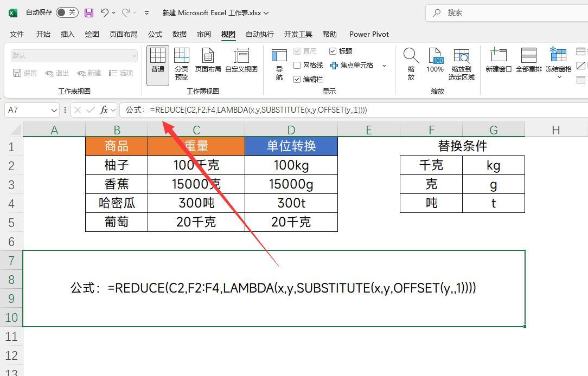Open the Undo history dropdown

(x=113, y=13)
